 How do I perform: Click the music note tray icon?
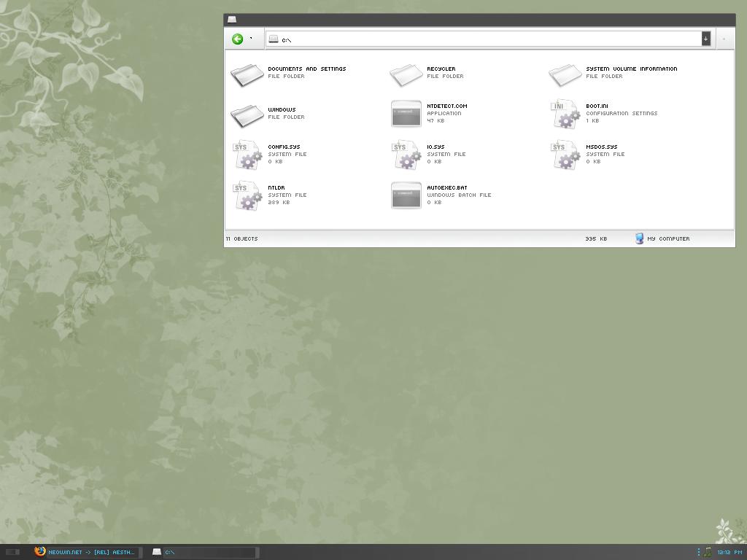(708, 552)
